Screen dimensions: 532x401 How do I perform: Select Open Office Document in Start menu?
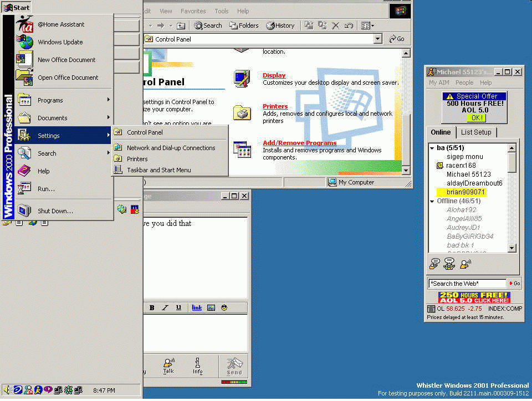pos(63,78)
